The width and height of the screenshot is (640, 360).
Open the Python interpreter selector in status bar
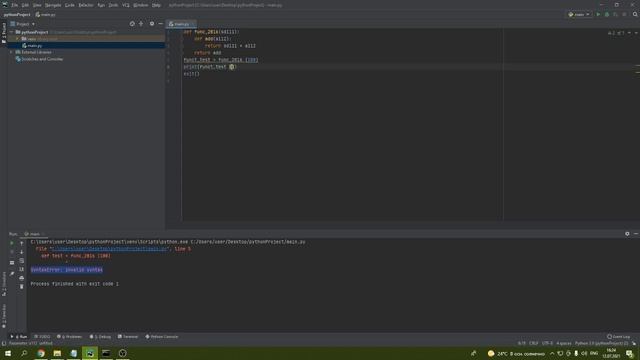601,343
